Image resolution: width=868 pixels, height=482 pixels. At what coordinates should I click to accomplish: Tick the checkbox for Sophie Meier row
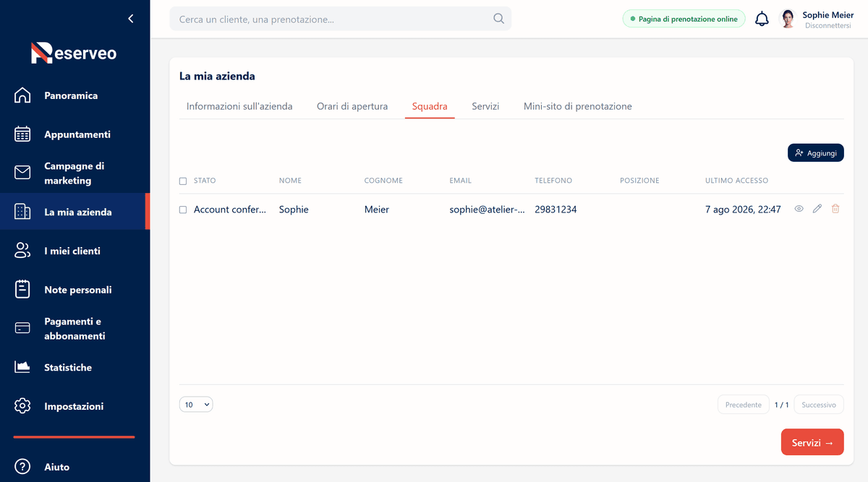(183, 210)
